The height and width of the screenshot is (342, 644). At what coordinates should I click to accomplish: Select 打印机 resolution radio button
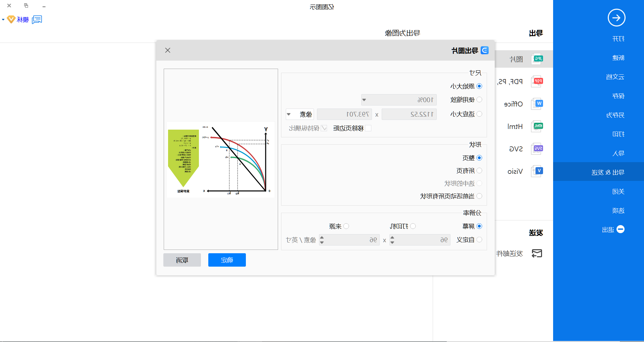click(x=413, y=226)
